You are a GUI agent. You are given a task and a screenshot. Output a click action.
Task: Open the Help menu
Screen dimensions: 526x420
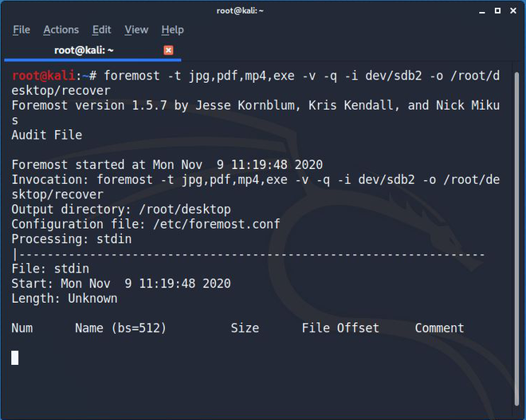(172, 29)
